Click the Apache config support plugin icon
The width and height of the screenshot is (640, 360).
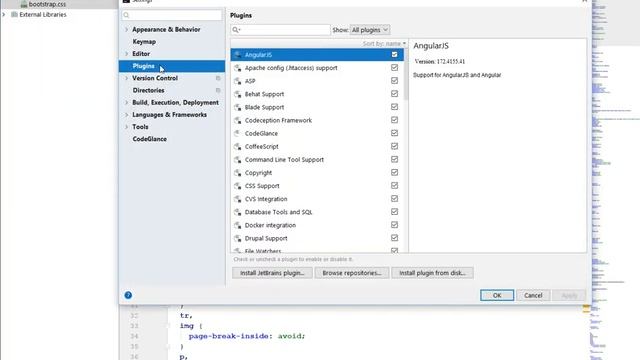tap(238, 68)
